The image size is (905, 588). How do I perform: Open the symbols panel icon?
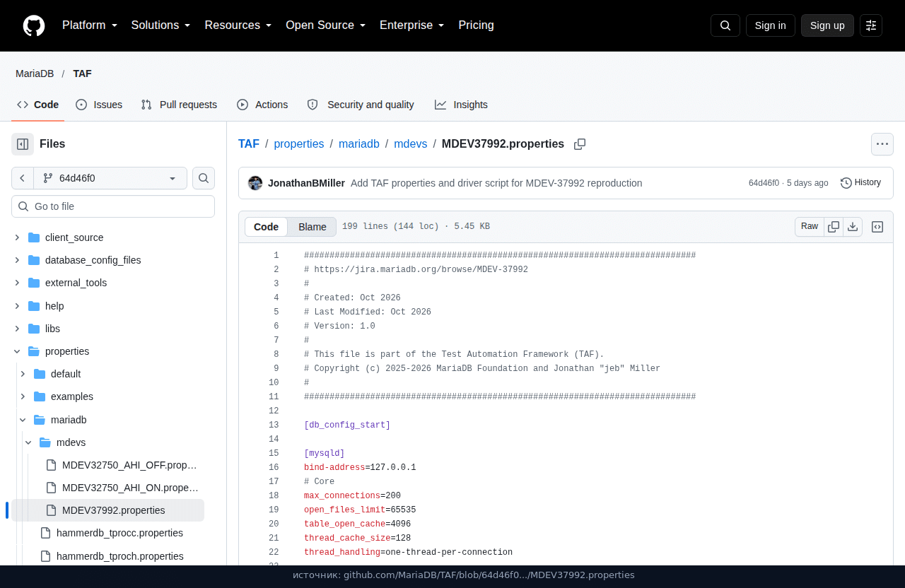877,227
